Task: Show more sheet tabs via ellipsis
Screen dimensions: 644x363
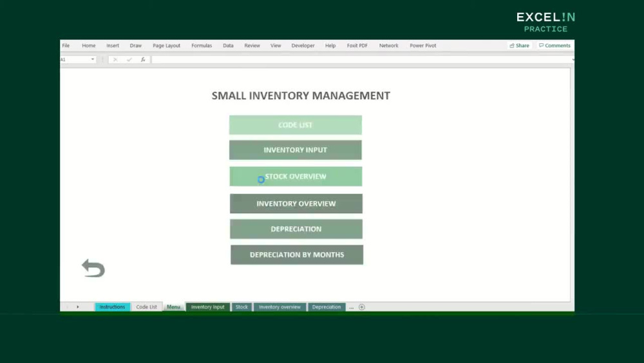Action: 351,308
